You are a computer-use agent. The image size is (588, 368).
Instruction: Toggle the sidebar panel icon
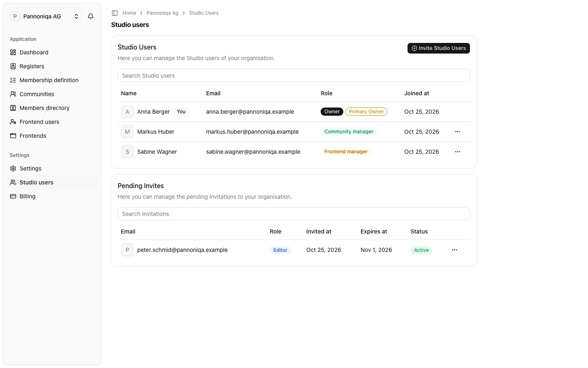point(115,13)
